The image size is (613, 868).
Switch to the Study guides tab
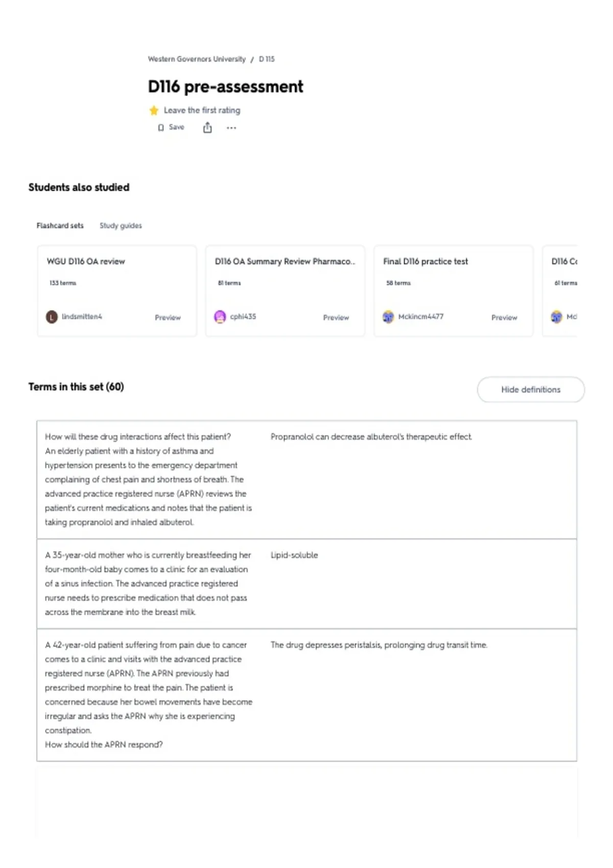pos(121,226)
